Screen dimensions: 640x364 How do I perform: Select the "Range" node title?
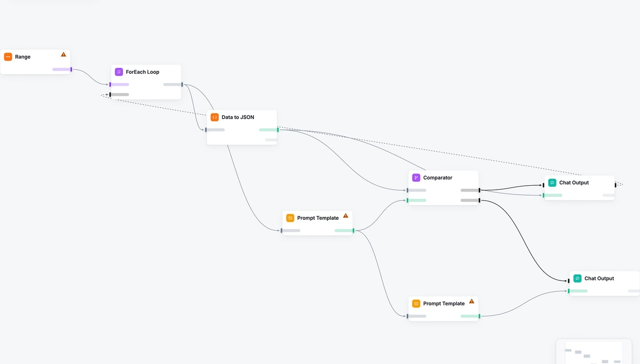tap(23, 57)
